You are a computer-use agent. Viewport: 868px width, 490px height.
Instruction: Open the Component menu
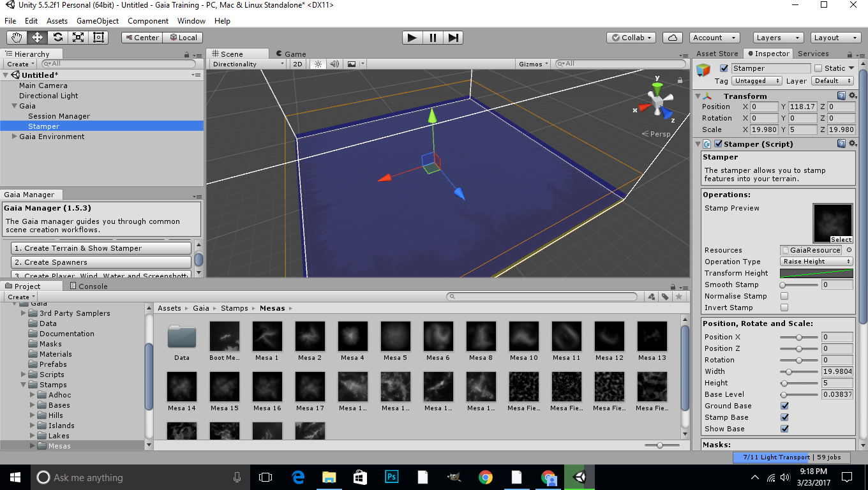[148, 21]
